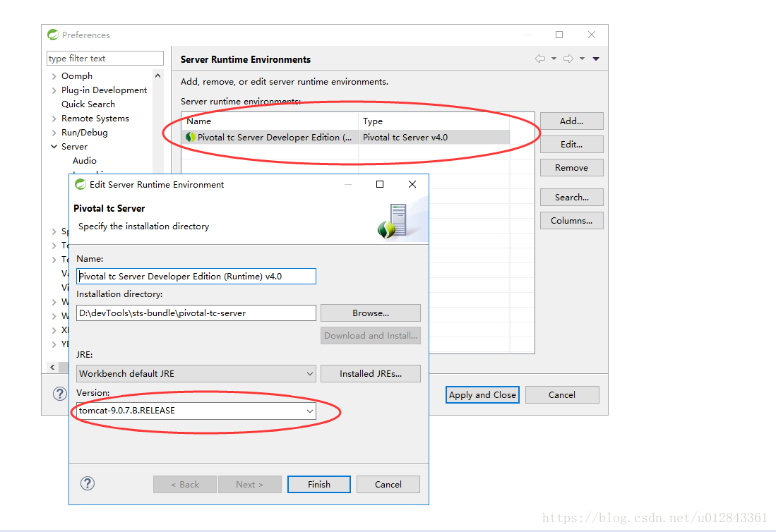Click the Columns... button
Screen dimensions: 776x532
[x=572, y=221]
